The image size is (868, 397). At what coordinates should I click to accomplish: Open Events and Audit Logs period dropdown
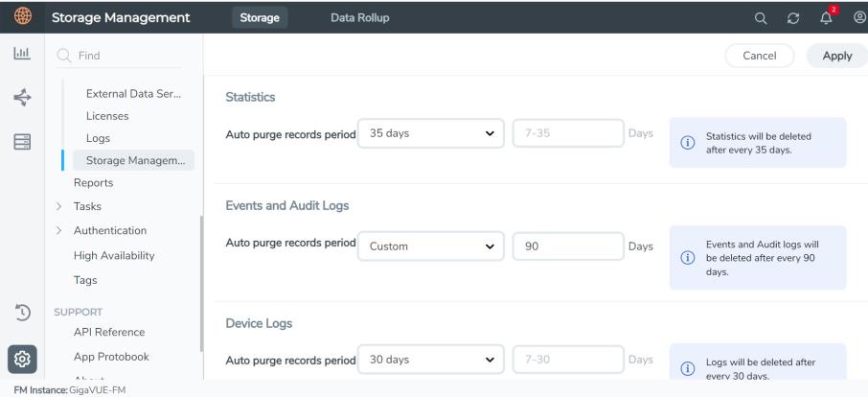pos(431,246)
